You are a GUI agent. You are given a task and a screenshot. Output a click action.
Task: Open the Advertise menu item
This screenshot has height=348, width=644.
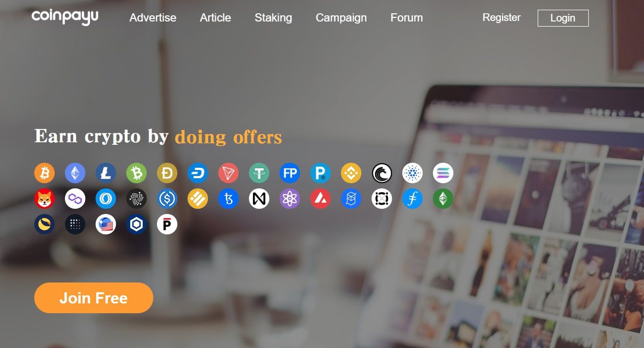pos(153,17)
